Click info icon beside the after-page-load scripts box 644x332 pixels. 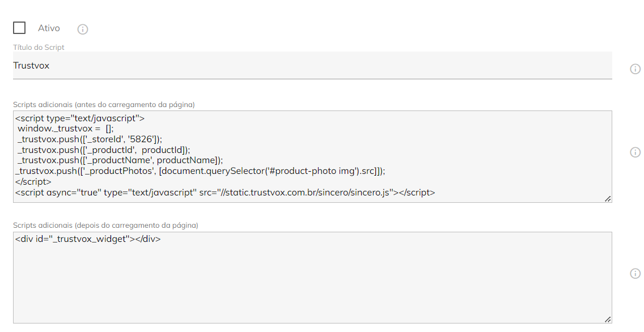coord(635,273)
